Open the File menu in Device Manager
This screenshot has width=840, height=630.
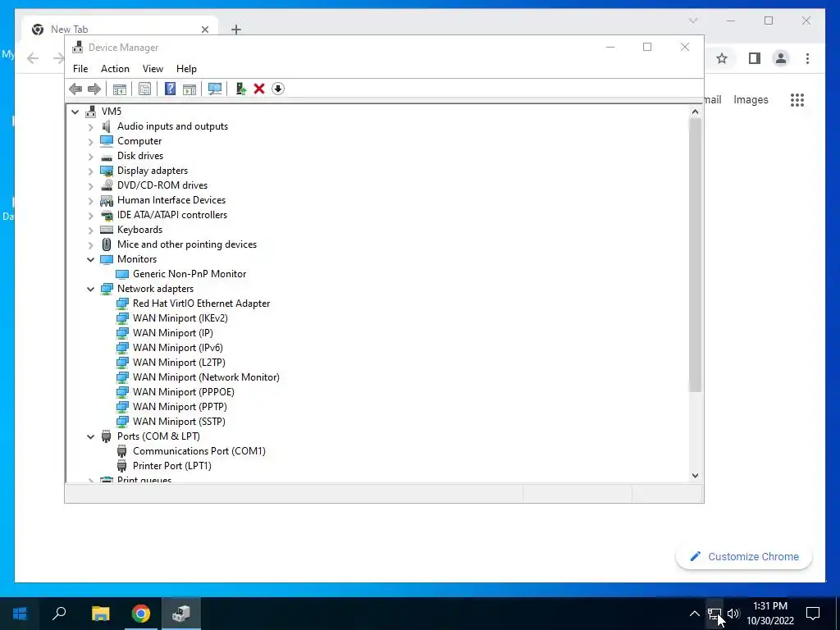click(x=80, y=69)
